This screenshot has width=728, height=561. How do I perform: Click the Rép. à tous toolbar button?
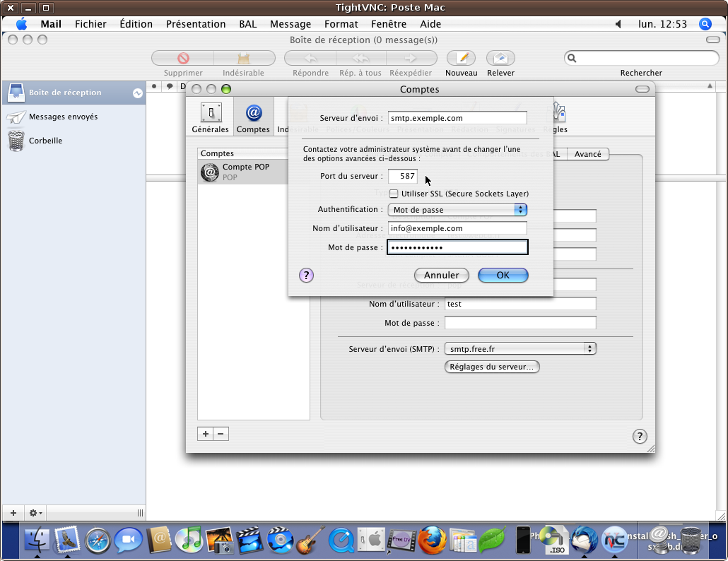coord(360,59)
